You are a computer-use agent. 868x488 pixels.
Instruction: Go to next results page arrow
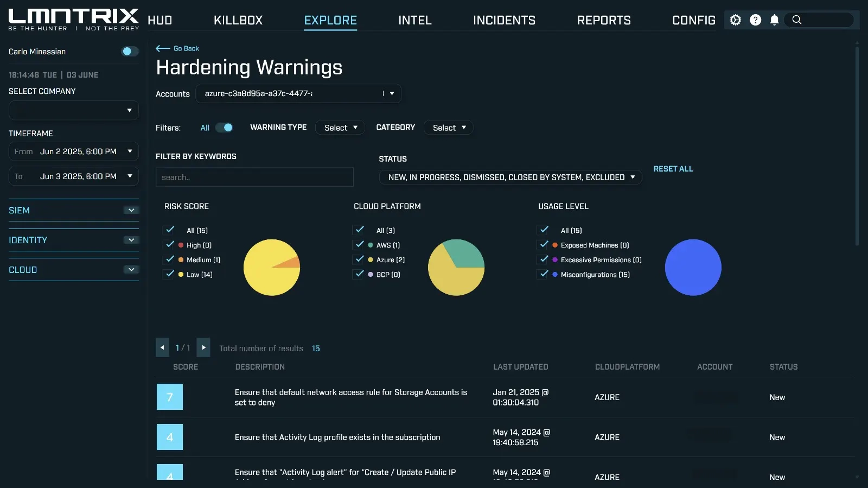203,347
